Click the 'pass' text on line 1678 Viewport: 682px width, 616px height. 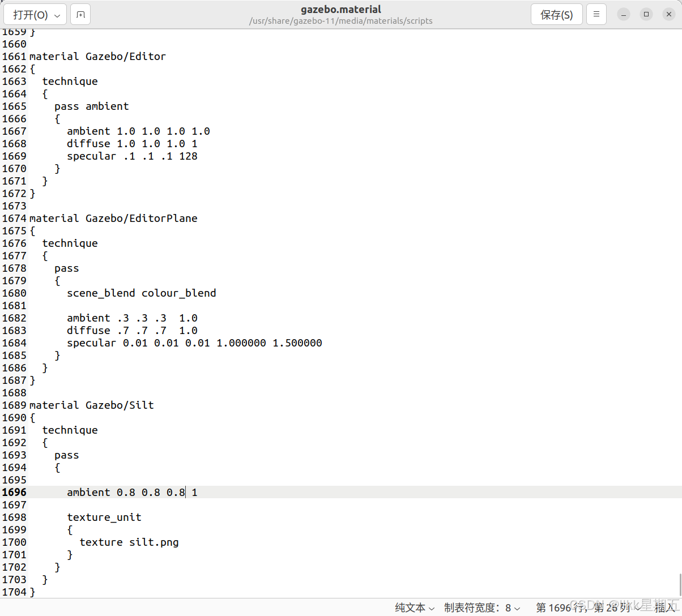tap(67, 268)
